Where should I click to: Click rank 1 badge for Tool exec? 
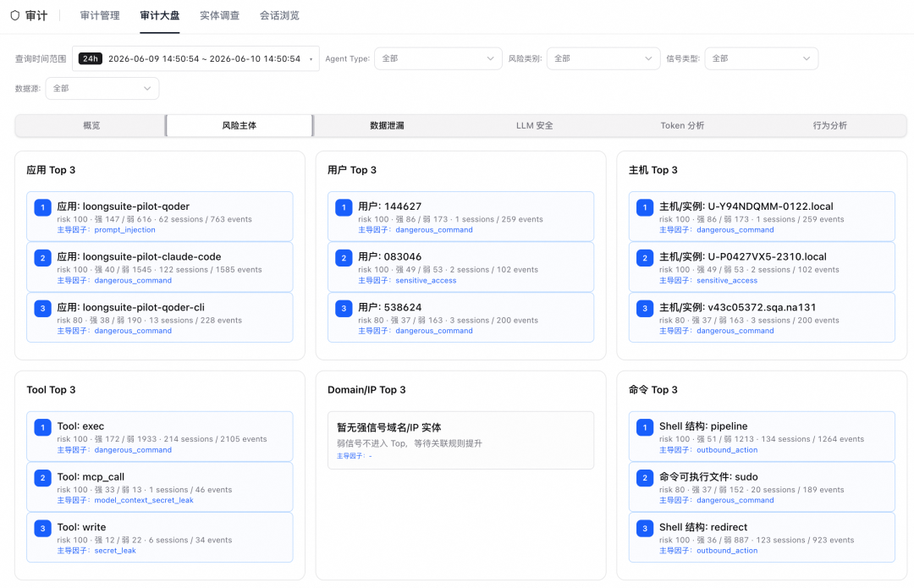[42, 427]
